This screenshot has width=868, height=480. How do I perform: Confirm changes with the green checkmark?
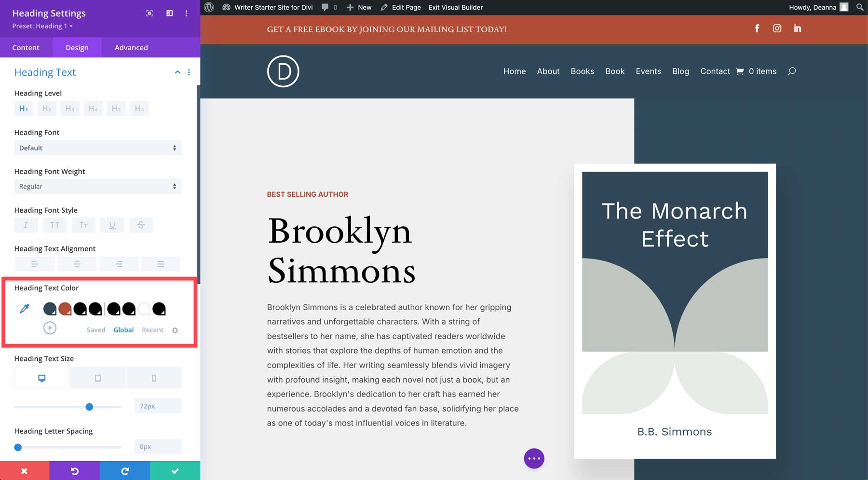click(x=175, y=470)
